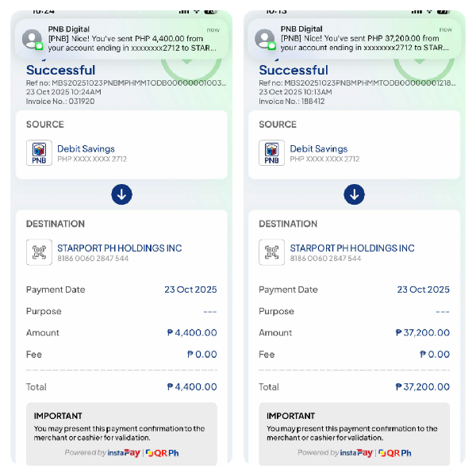Click down arrow circle on the PHP 37,200.00 receipt
Screen dimensions: 476x476
click(x=355, y=194)
